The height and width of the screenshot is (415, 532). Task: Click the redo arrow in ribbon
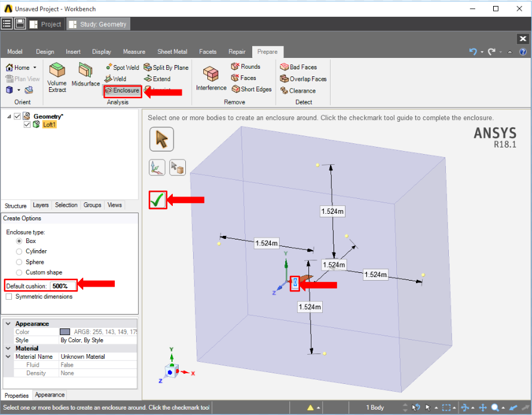point(491,51)
